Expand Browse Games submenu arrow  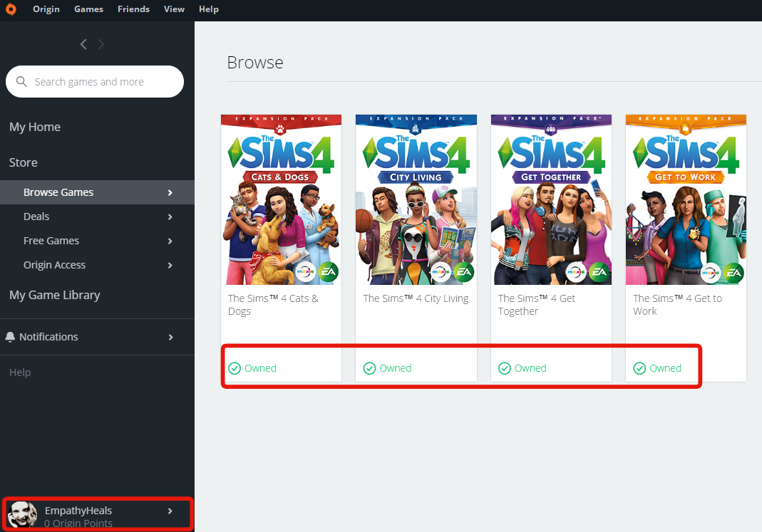click(x=170, y=193)
